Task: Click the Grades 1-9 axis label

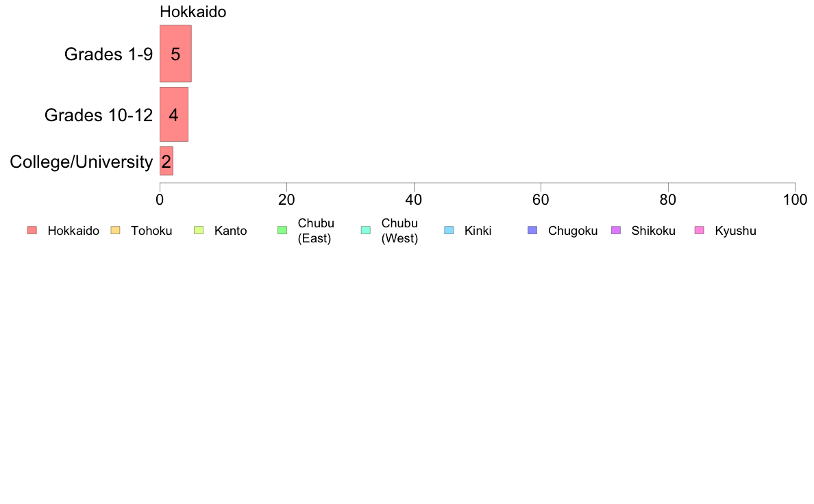Action: [x=108, y=54]
